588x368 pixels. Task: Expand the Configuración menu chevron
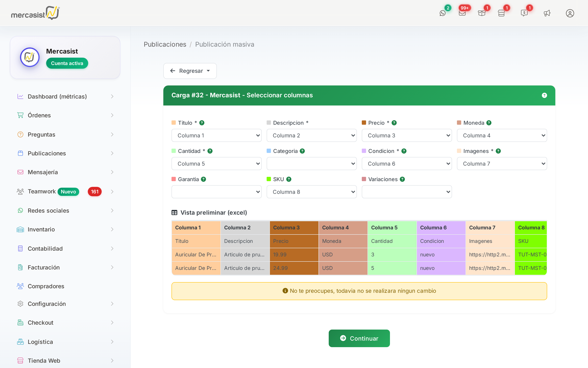112,304
